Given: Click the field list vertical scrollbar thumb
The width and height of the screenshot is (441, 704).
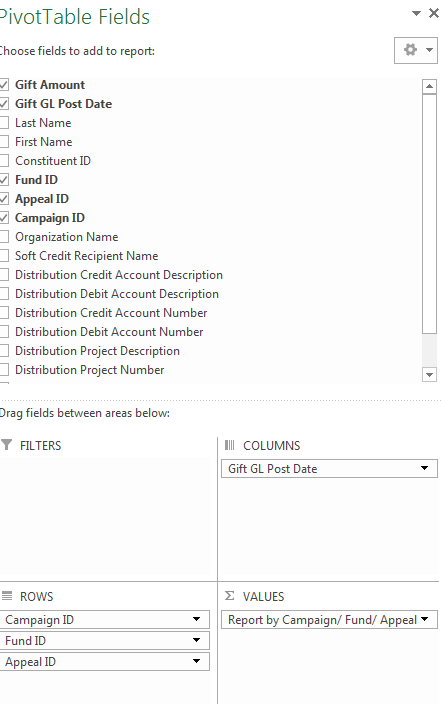Looking at the screenshot, I should (429, 214).
